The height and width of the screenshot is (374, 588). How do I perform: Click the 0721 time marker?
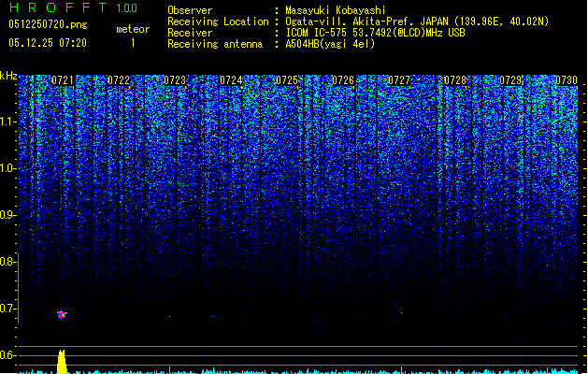[63, 80]
